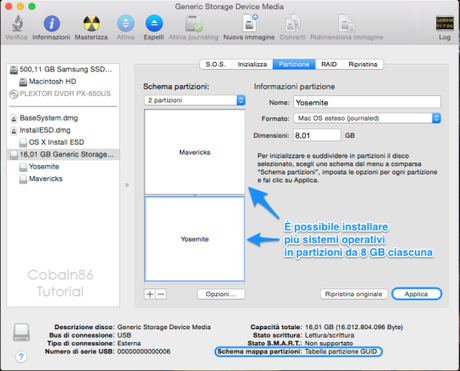This screenshot has height=371, width=460.
Task: Select the Mavericks partition block
Action: (x=195, y=152)
